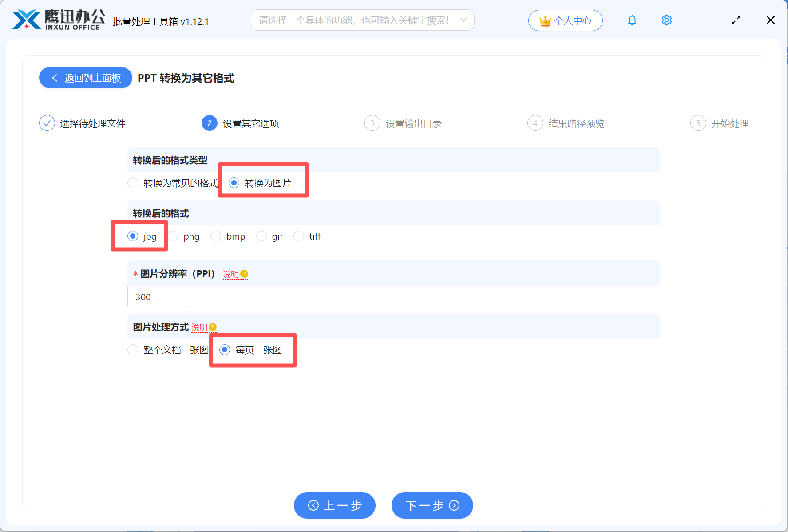Click the help icon next to 图片分辨率 说明
The image size is (788, 532).
coord(245,274)
